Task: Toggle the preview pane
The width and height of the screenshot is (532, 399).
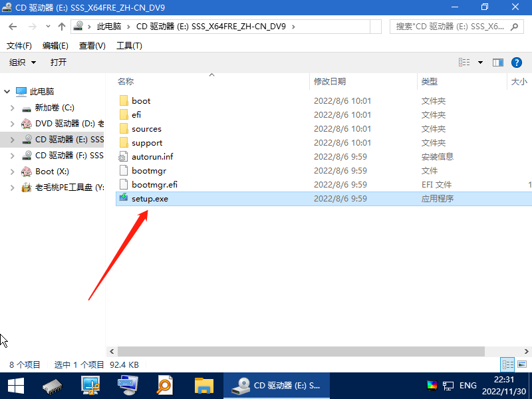Action: (497, 63)
